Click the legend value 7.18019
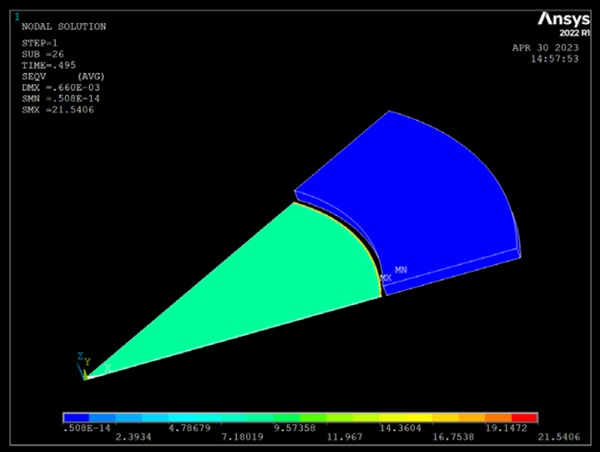Screen dimensions: 600x452 242,437
